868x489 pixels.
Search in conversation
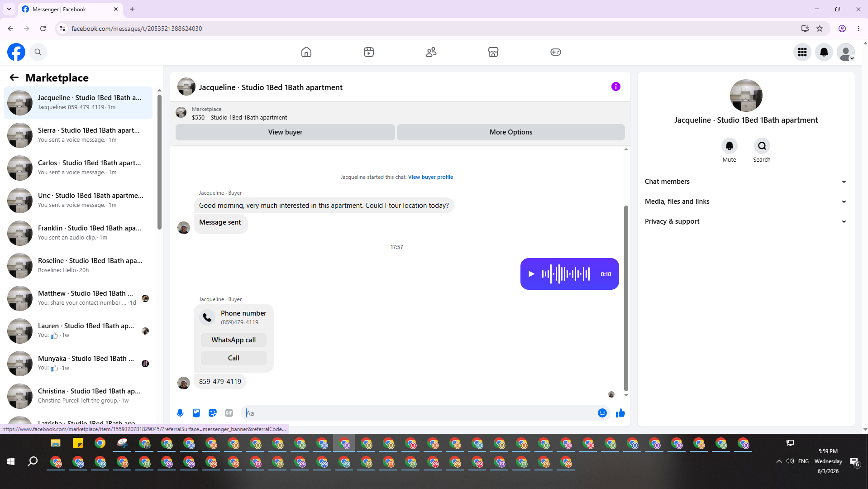point(762,146)
